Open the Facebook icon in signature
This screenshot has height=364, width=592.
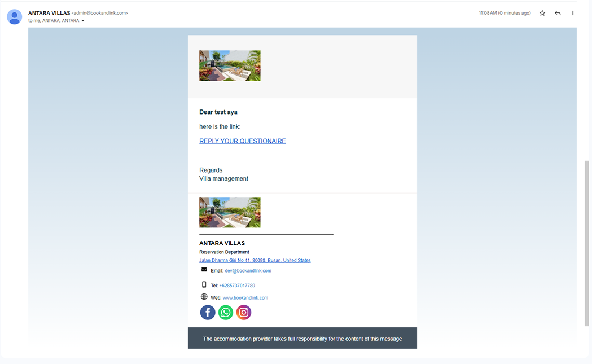click(208, 313)
